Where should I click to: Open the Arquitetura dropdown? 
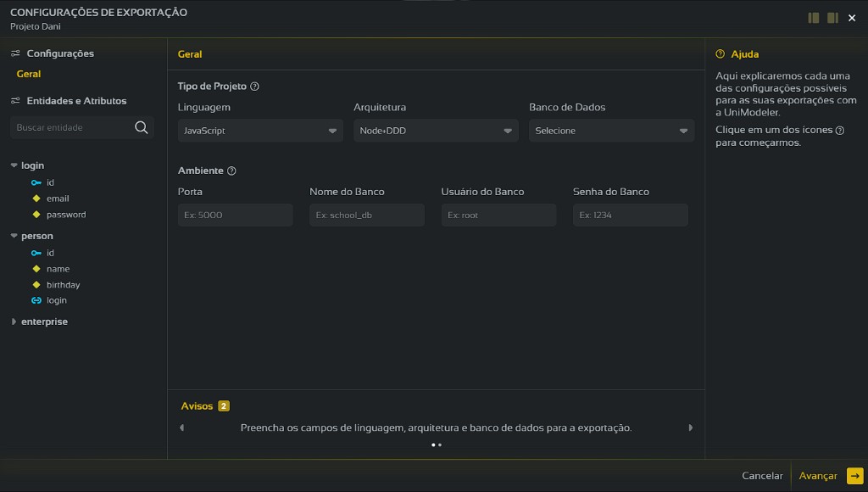pyautogui.click(x=436, y=131)
